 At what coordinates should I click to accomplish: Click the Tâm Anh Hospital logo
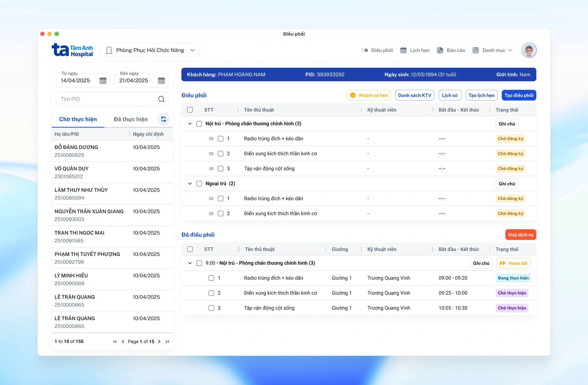(72, 50)
